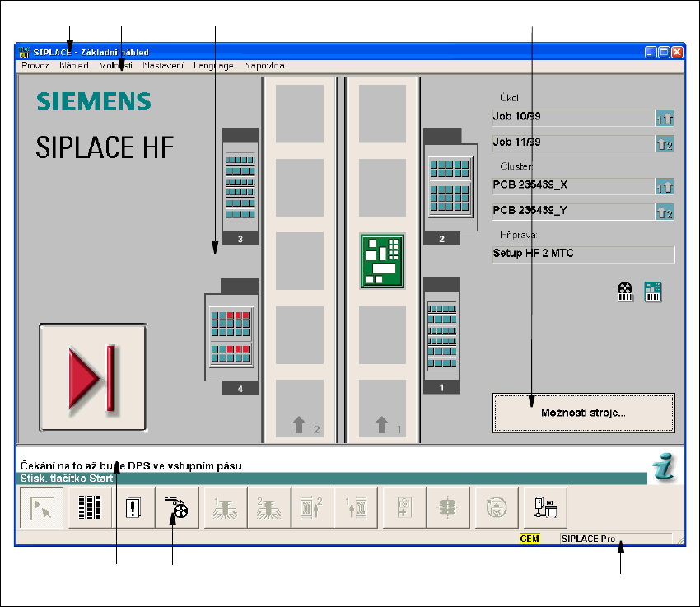The width and height of the screenshot is (700, 607).
Task: Click the Setup HF 2 MTC field
Action: coord(584,254)
